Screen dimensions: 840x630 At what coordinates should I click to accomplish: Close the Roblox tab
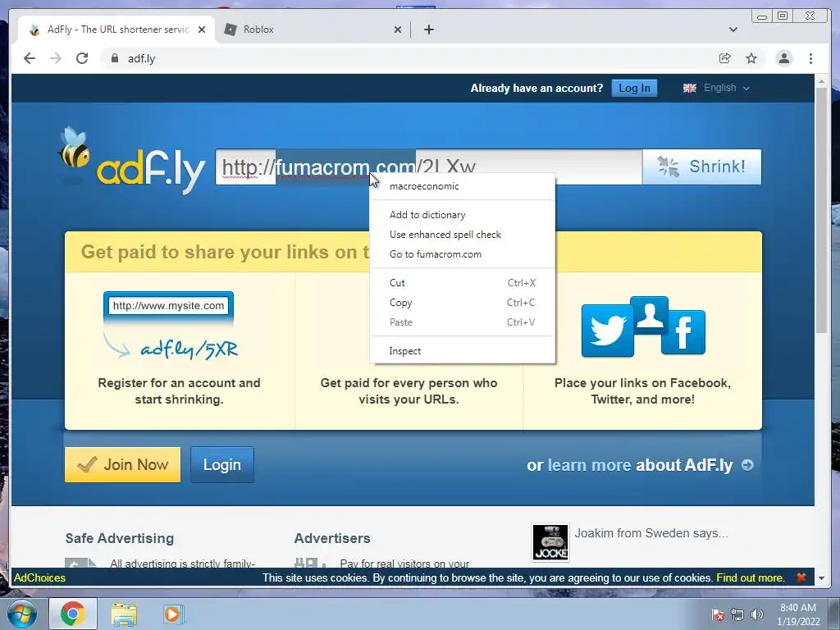[x=398, y=30]
